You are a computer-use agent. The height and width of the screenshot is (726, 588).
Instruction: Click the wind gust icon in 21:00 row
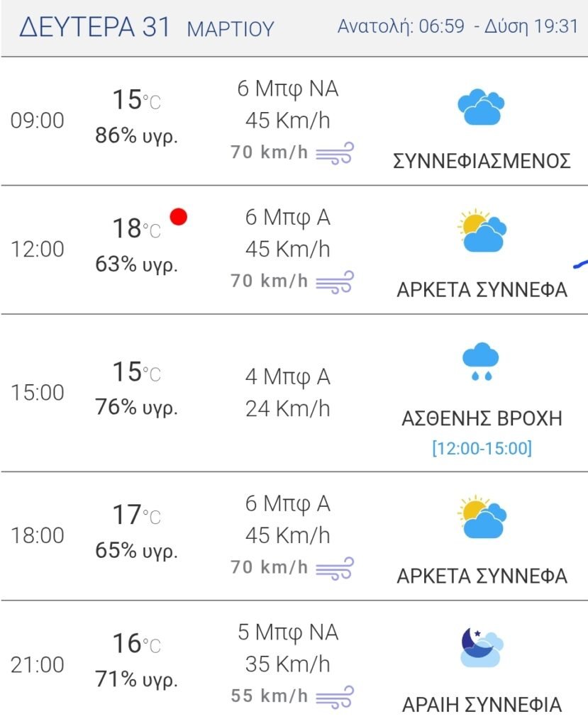[335, 697]
